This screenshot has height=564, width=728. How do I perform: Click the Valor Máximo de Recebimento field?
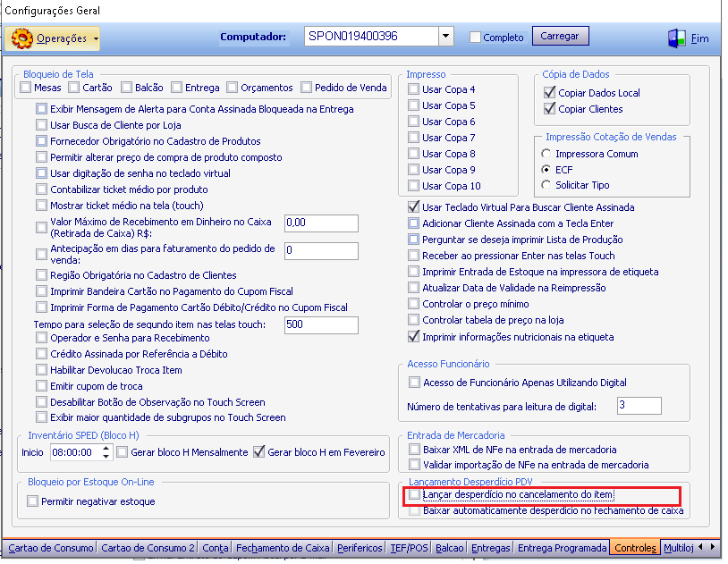click(321, 223)
